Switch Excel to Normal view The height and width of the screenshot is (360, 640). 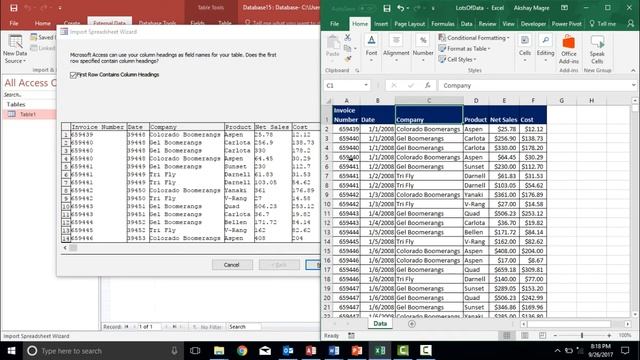(507, 336)
